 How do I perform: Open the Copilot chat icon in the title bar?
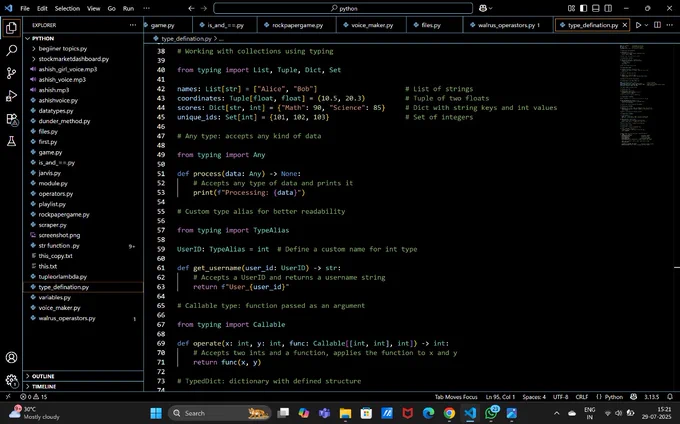pyautogui.click(x=483, y=8)
